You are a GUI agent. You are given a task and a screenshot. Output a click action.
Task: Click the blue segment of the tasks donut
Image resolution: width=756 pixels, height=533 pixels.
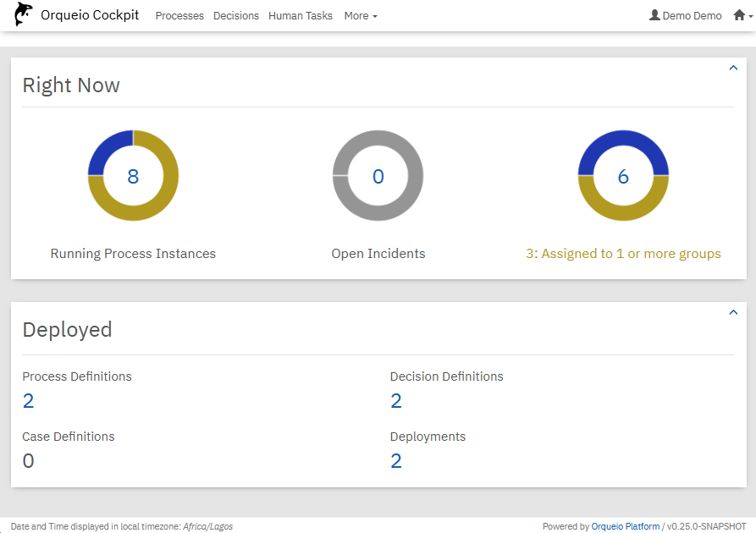click(x=623, y=140)
